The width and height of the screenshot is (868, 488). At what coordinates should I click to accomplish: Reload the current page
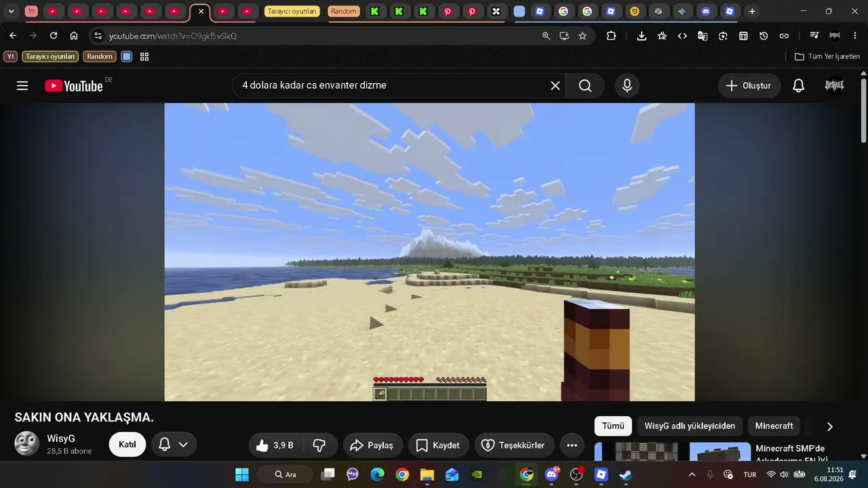54,36
